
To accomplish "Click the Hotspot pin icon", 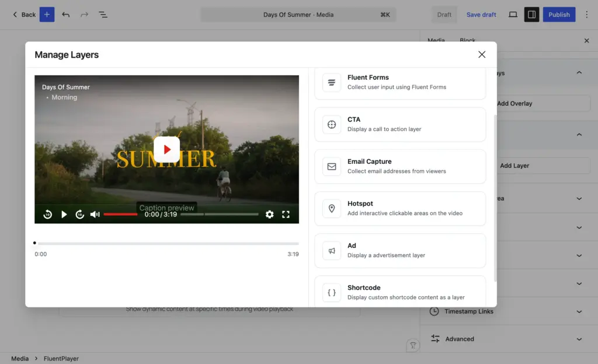I will 332,209.
